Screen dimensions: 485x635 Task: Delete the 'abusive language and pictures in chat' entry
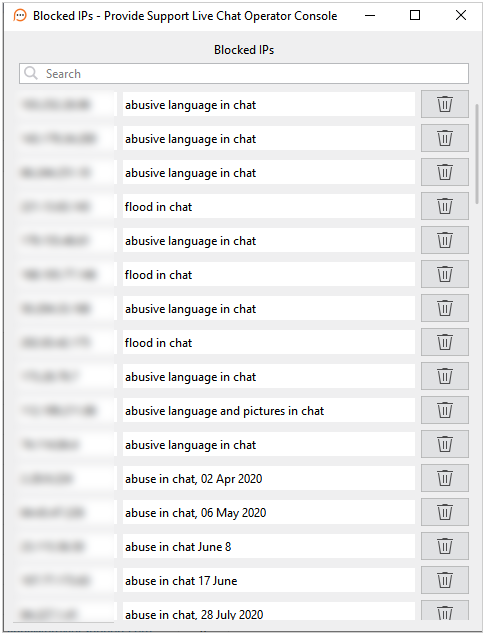pyautogui.click(x=445, y=410)
